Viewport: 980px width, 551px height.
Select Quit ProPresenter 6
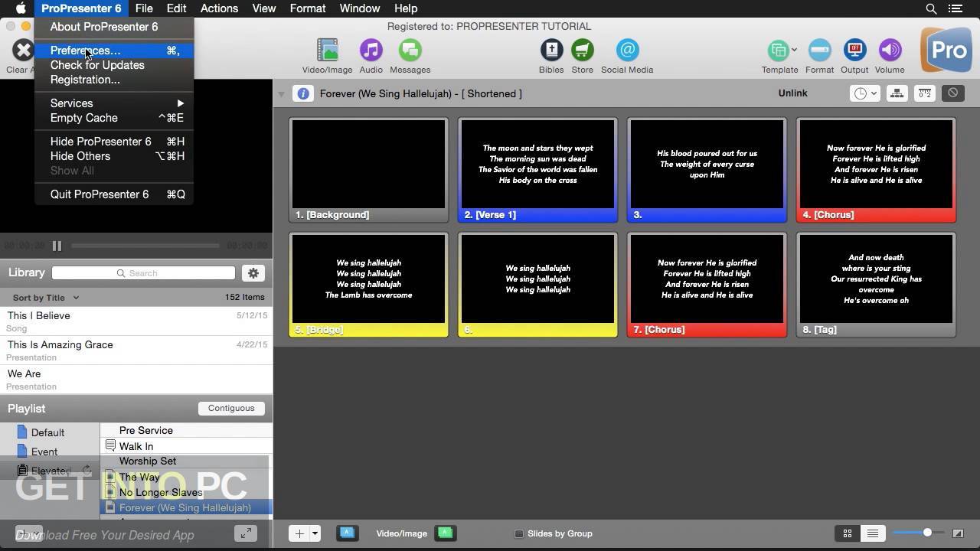113,194
